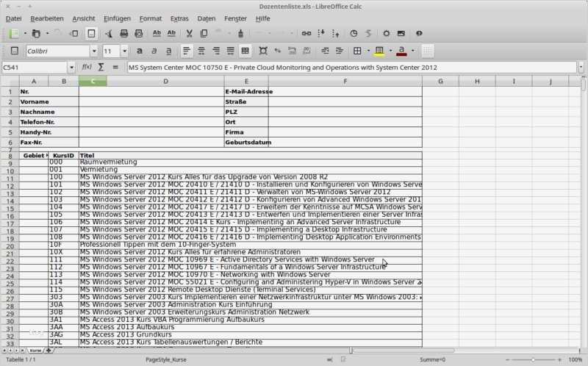Insert a chart icon
Image resolution: width=588 pixels, height=366 pixels.
[x=354, y=34]
